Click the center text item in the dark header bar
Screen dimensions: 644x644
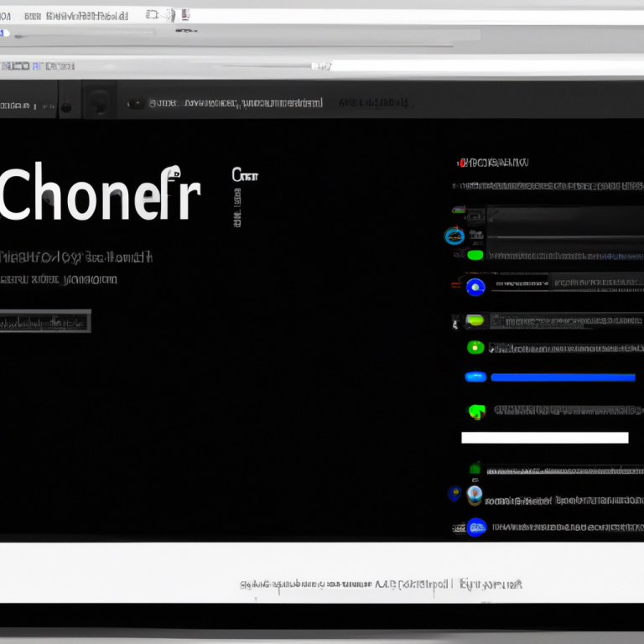pyautogui.click(x=235, y=103)
